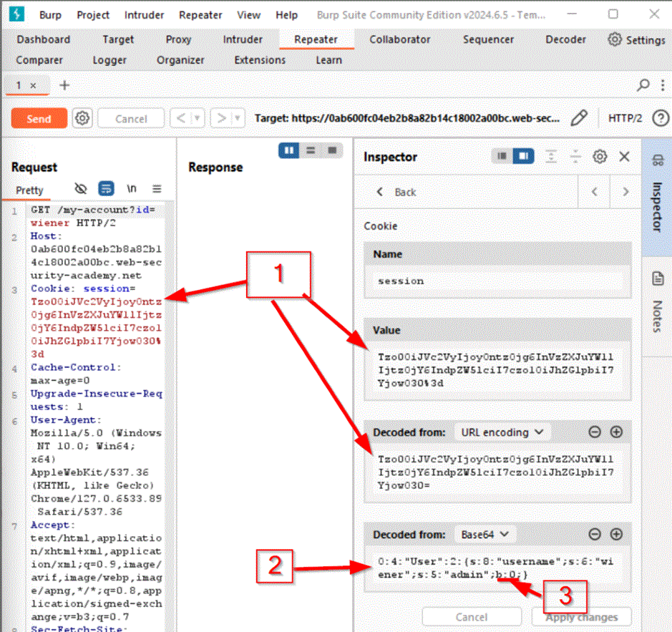The height and width of the screenshot is (632, 672).
Task: Toggle line wrap icon in Request
Action: 106,189
